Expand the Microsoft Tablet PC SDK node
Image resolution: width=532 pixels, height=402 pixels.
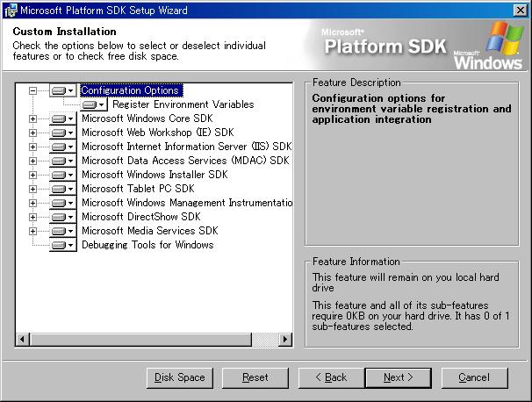pos(32,189)
